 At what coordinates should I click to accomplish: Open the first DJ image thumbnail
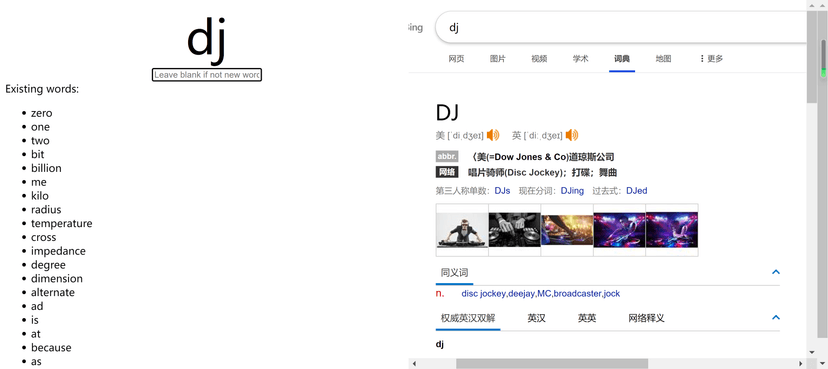tap(462, 230)
